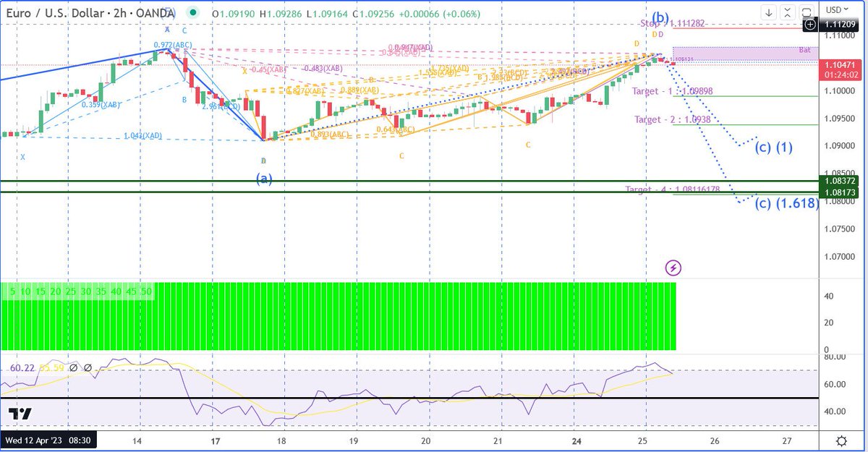The width and height of the screenshot is (868, 452).
Task: Click the 'Target - 1 : 1.0989' label
Action: [673, 91]
